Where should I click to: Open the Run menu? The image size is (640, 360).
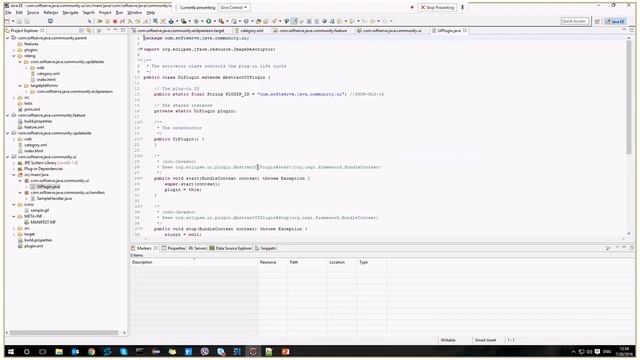(x=119, y=13)
